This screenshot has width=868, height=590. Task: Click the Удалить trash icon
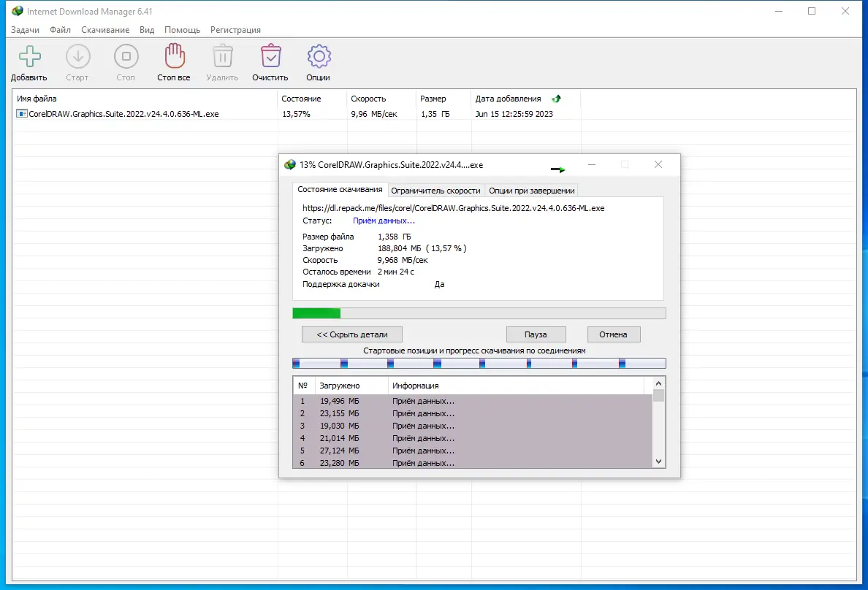tap(223, 56)
